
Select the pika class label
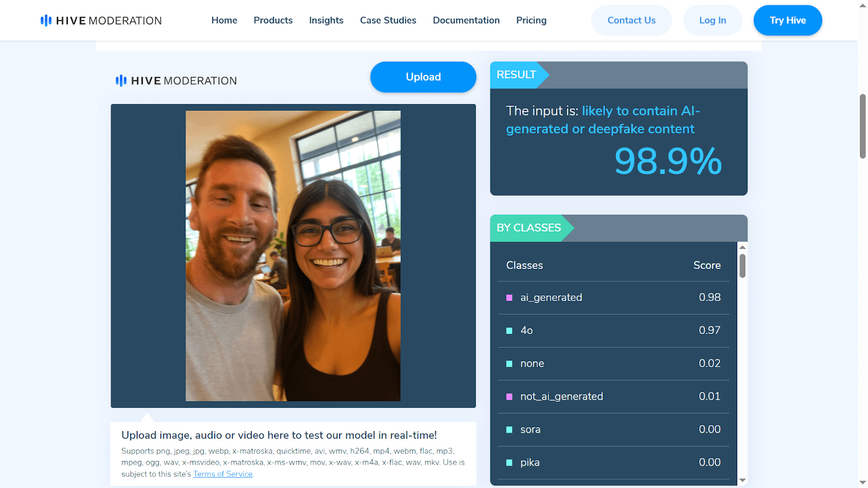coord(530,463)
